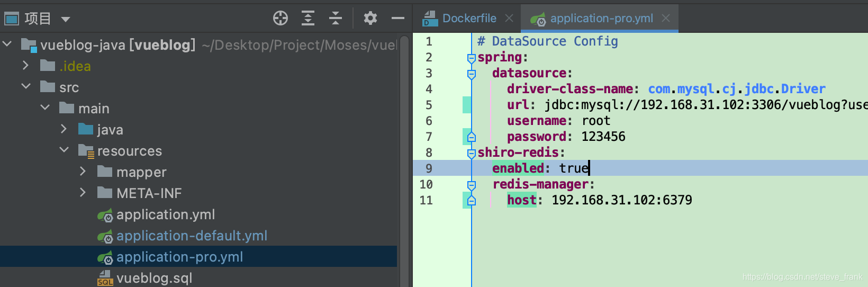868x287 pixels.
Task: Collapse the src folder
Action: pos(26,86)
